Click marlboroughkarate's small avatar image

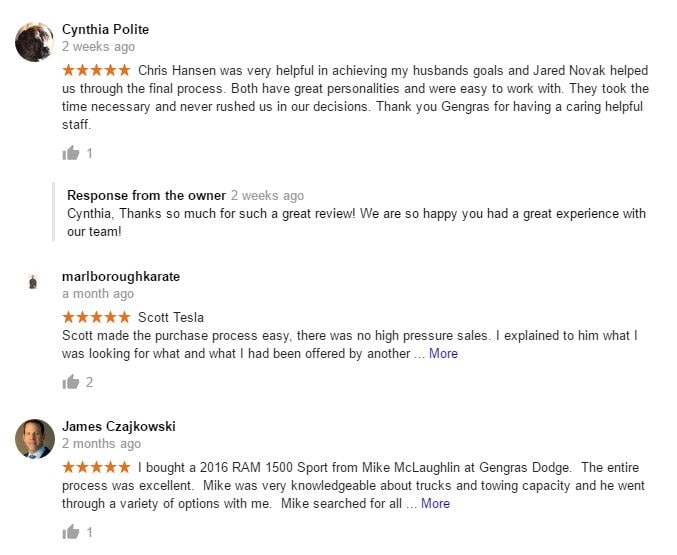click(34, 282)
